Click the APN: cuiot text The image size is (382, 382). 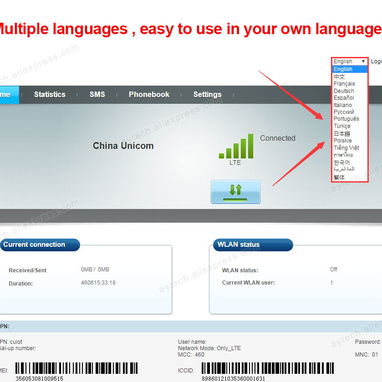coord(11,342)
